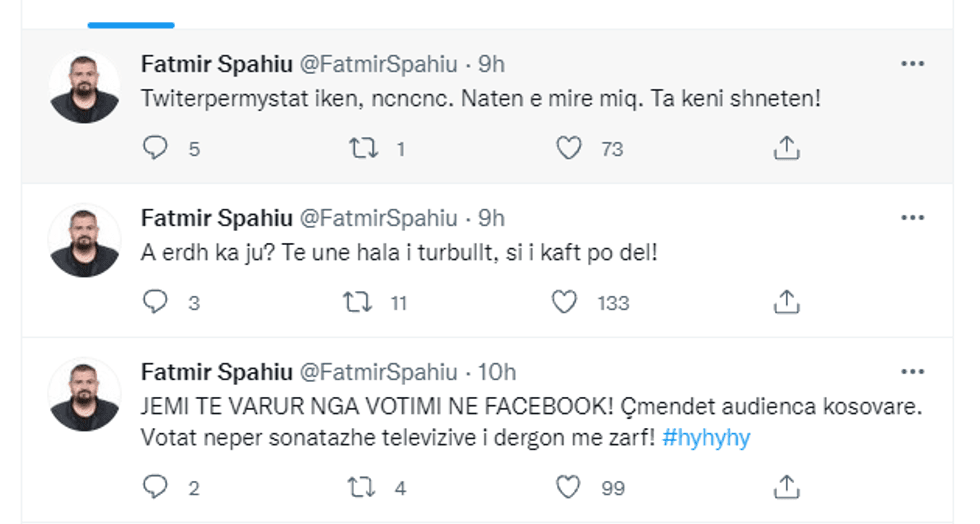Share the "A erdh ka ju?" tweet

(787, 301)
